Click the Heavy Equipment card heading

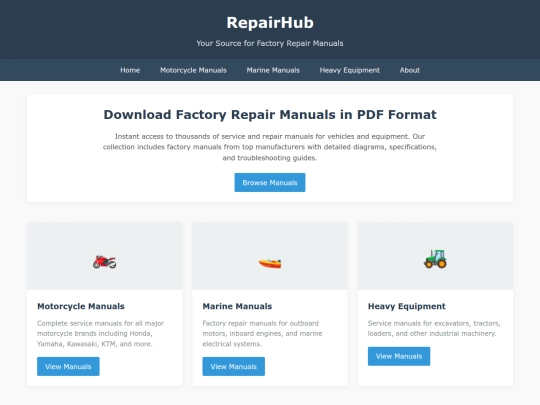click(x=407, y=306)
